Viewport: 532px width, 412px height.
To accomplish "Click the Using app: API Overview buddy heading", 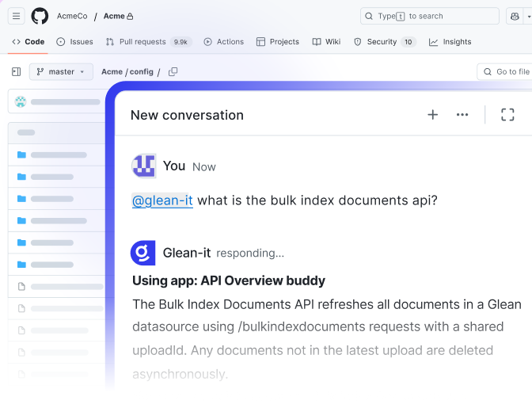I will point(229,281).
